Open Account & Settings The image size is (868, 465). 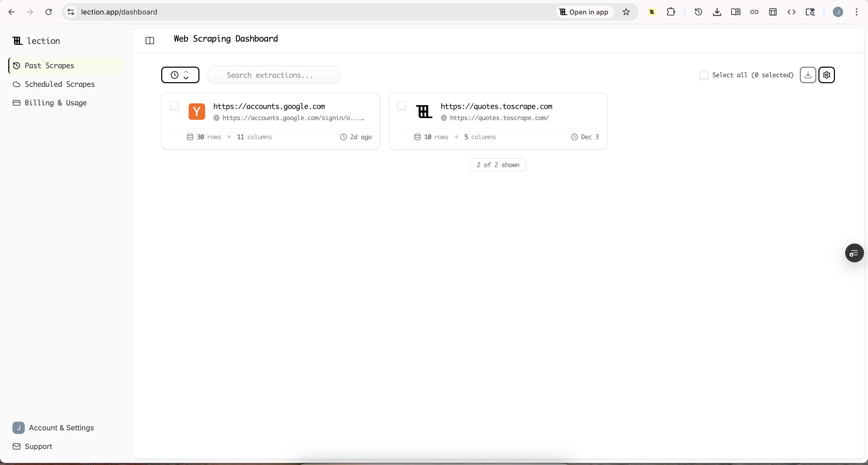tap(61, 428)
